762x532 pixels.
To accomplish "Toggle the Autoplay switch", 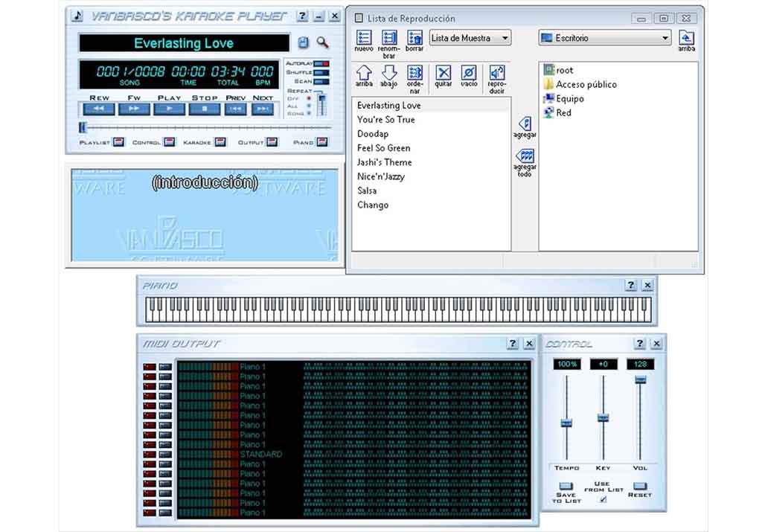I will [321, 64].
